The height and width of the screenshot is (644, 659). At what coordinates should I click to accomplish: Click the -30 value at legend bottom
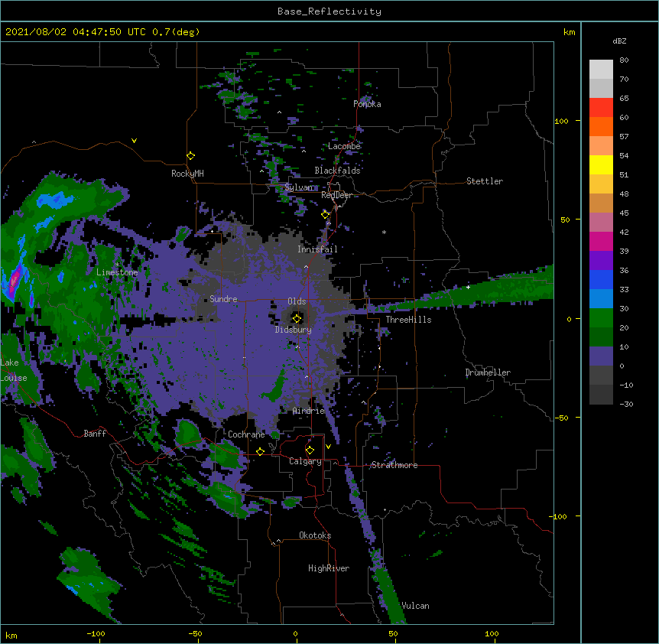(626, 405)
